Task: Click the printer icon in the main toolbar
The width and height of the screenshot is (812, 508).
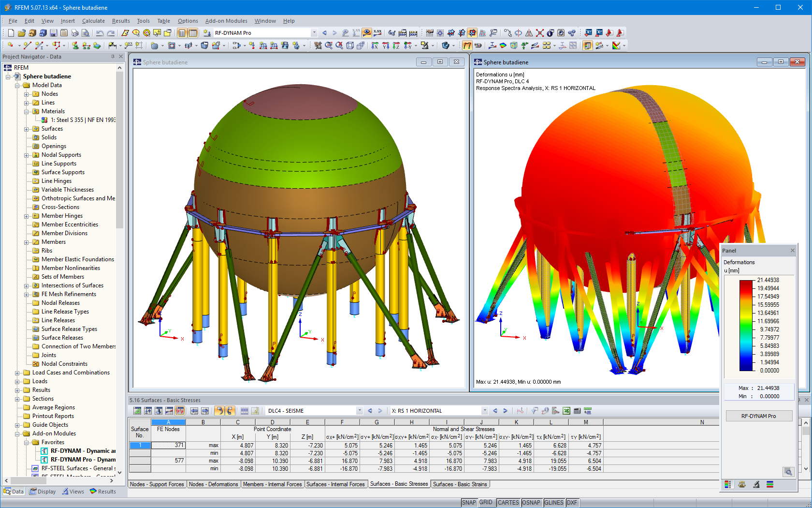Action: pyautogui.click(x=75, y=32)
